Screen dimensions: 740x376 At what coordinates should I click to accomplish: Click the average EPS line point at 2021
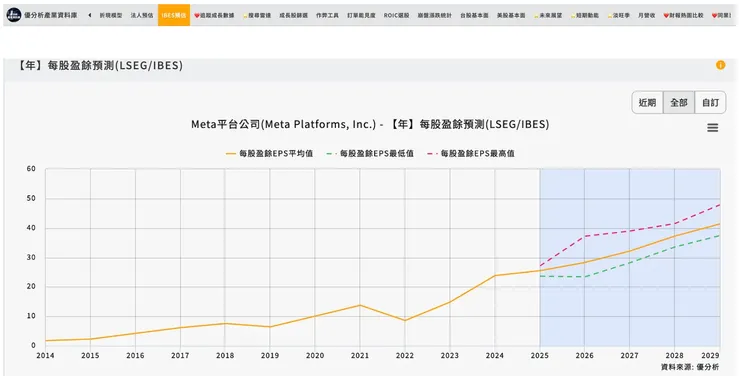[360, 305]
